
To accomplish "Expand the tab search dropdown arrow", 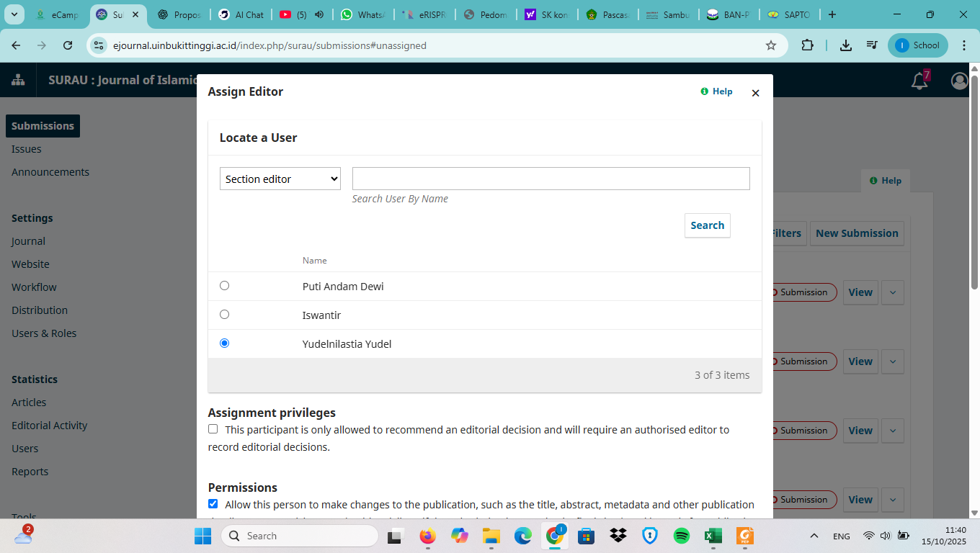I will [x=15, y=14].
